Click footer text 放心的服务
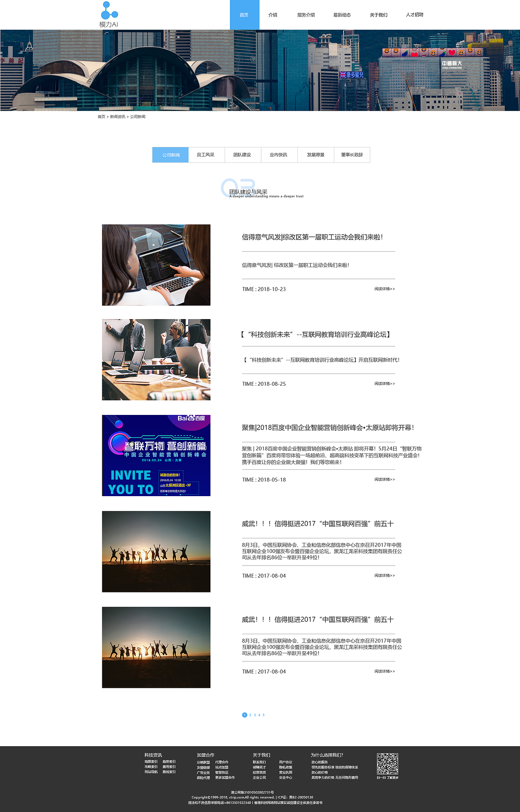The image size is (520, 812). click(320, 762)
